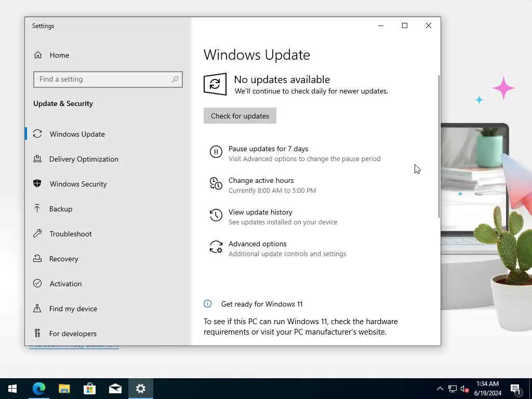The width and height of the screenshot is (532, 399).
Task: Open the Mail app from the taskbar
Action: (115, 389)
